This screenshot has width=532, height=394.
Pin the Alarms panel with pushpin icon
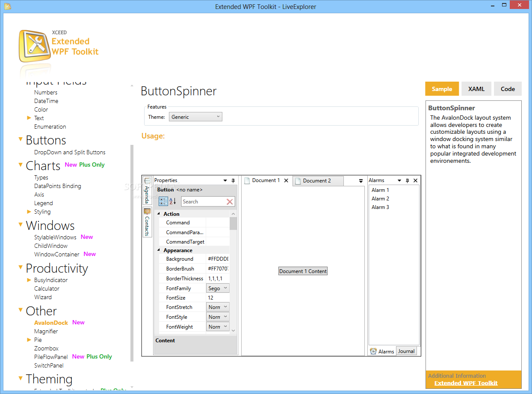pos(407,181)
